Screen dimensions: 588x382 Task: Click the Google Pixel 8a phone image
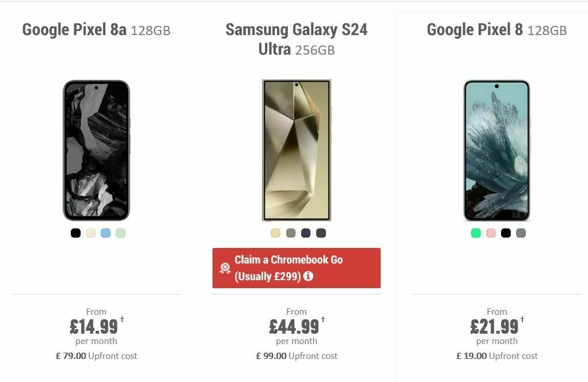coord(96,150)
